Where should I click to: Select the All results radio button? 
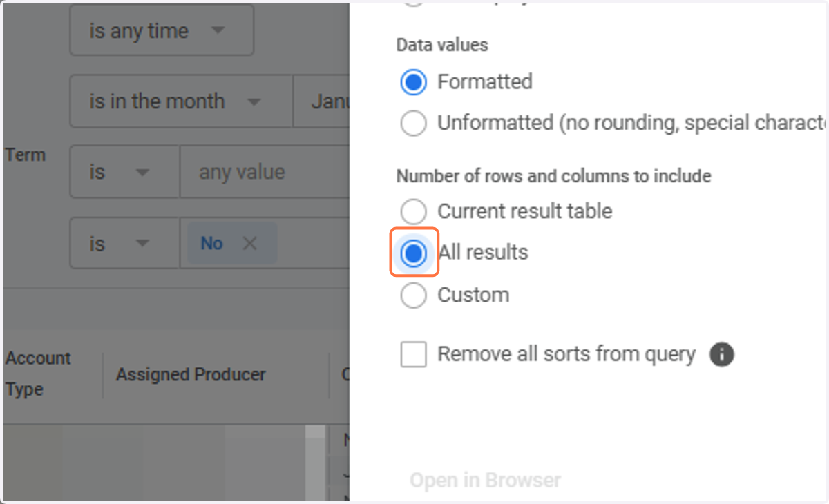(x=413, y=253)
